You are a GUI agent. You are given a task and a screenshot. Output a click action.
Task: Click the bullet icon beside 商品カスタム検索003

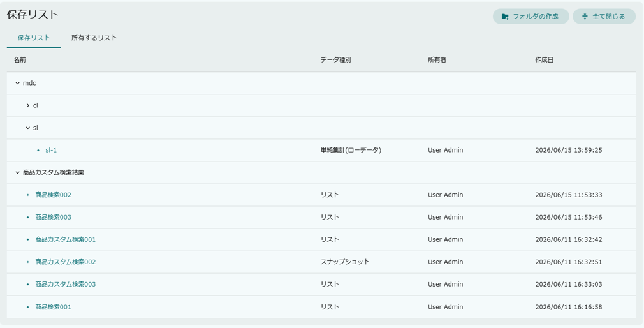pos(28,284)
